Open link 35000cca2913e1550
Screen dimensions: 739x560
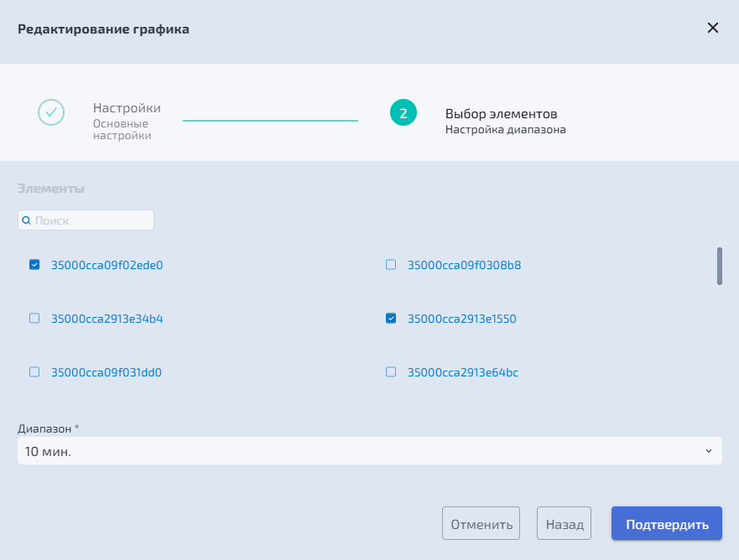(462, 319)
